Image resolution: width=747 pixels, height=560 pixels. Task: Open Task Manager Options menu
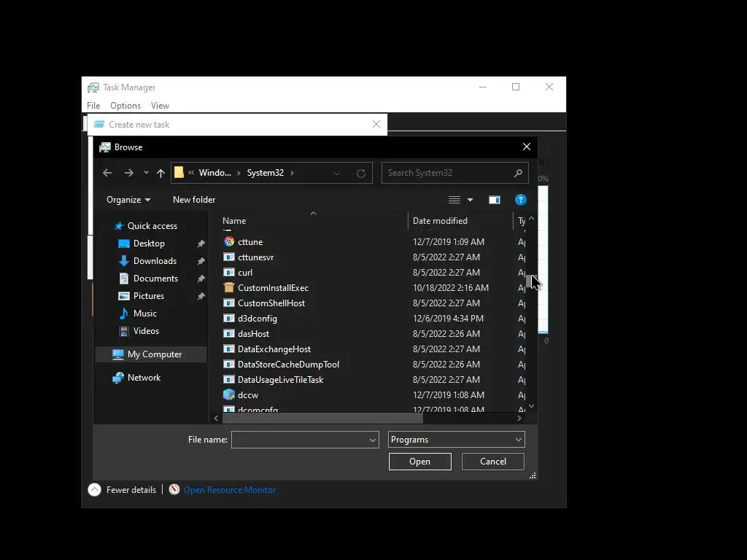125,106
